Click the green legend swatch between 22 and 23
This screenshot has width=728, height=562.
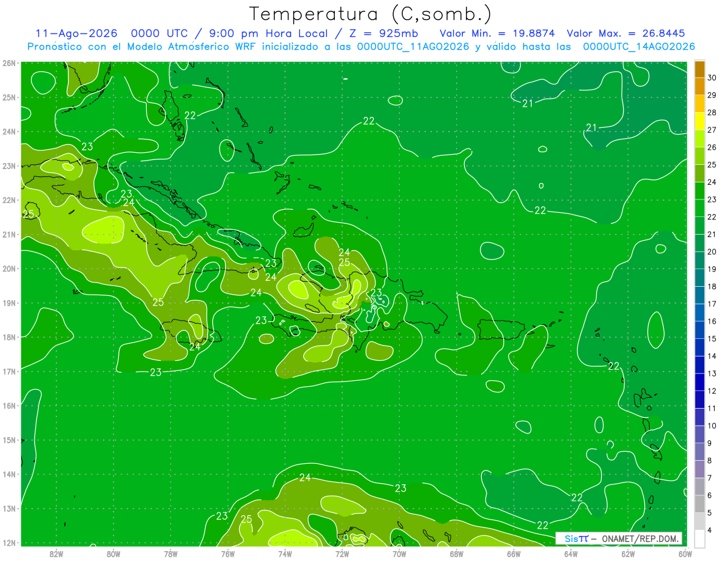coord(700,208)
